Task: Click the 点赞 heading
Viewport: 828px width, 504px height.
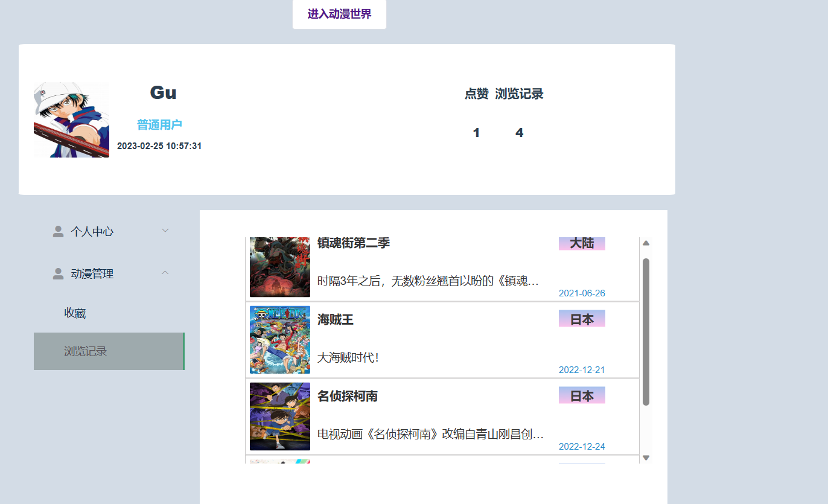Action: click(x=476, y=94)
